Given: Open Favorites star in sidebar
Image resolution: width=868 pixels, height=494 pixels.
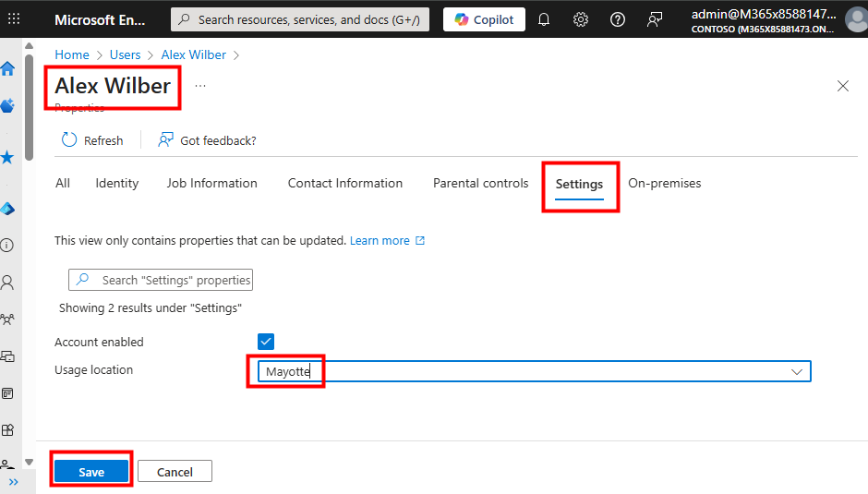Looking at the screenshot, I should pos(7,157).
